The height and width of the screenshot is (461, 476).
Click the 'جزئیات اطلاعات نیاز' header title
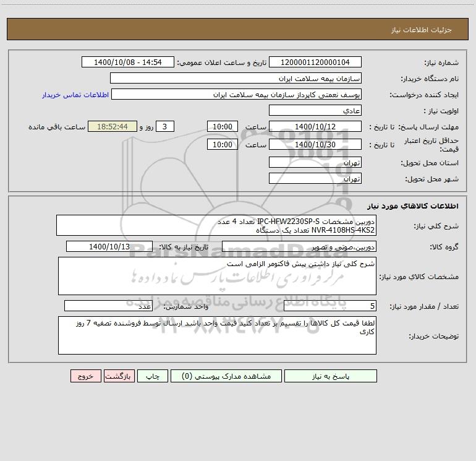click(422, 30)
